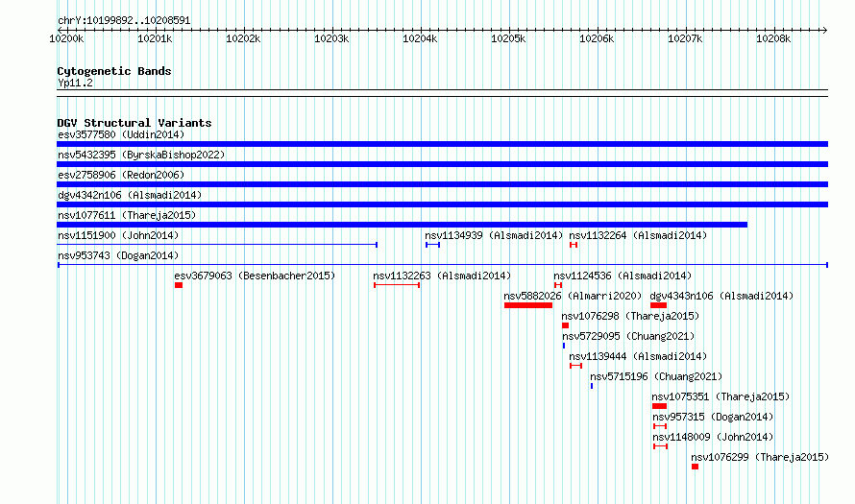Screen dimensions: 855x504
Task: Select the nsv953743 thin blue line feature
Action: pyautogui.click(x=443, y=265)
